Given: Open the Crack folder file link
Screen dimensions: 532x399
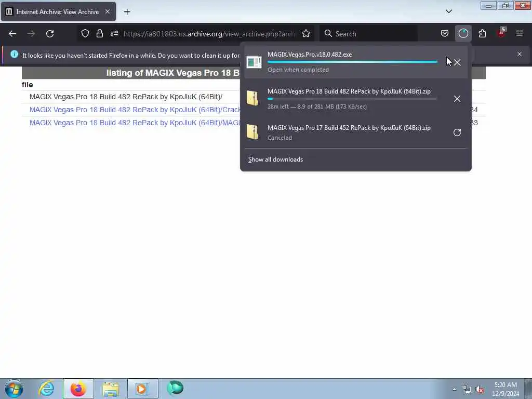Looking at the screenshot, I should point(135,110).
